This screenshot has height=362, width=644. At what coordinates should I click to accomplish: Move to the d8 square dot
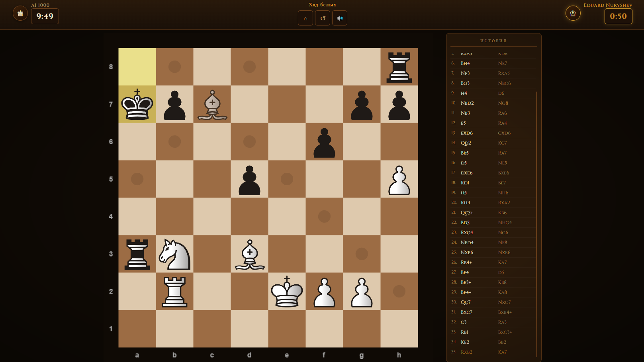(250, 67)
